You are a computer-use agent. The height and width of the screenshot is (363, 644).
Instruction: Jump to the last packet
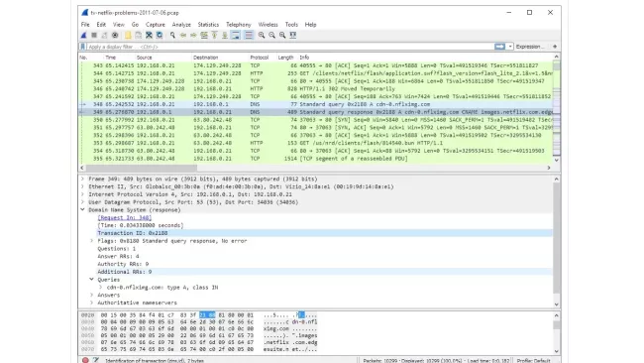pyautogui.click(x=225, y=36)
